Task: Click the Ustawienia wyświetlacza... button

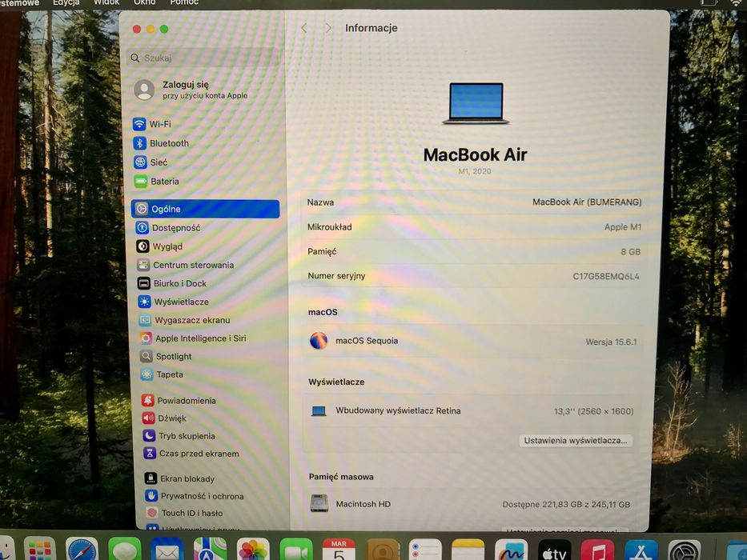Action: pos(576,441)
